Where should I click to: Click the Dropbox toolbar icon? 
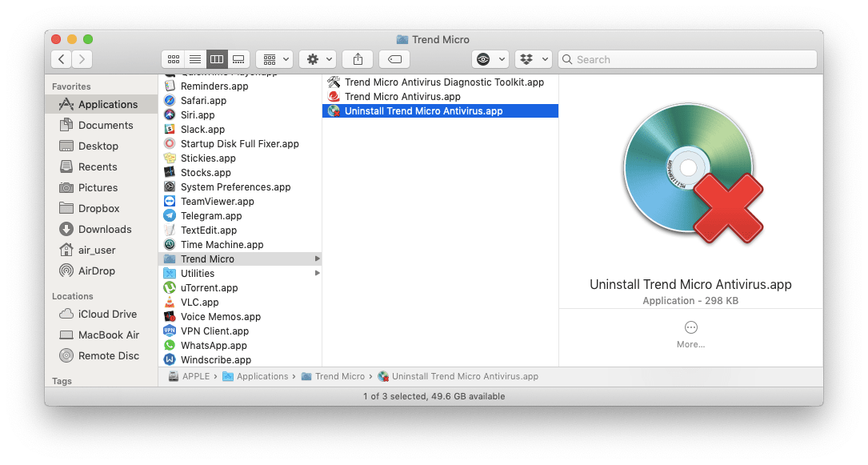tap(528, 58)
